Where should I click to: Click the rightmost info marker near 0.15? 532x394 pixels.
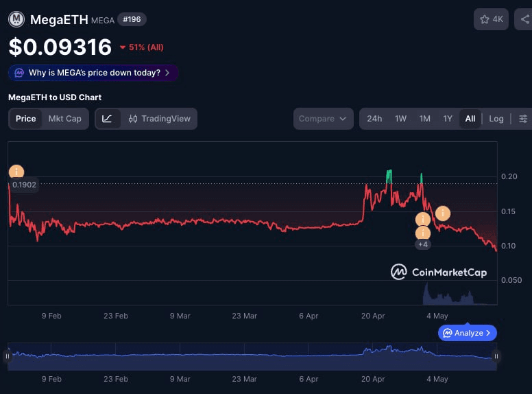tap(442, 213)
